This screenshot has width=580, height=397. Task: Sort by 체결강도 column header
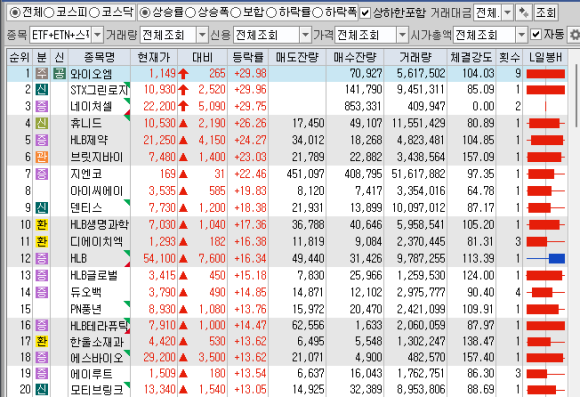pos(471,57)
